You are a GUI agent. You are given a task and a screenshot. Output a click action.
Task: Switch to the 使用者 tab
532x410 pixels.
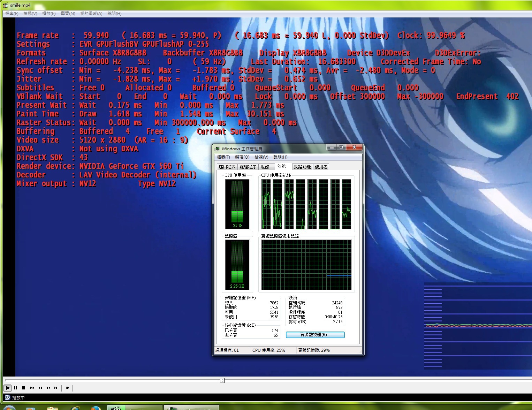click(x=321, y=167)
